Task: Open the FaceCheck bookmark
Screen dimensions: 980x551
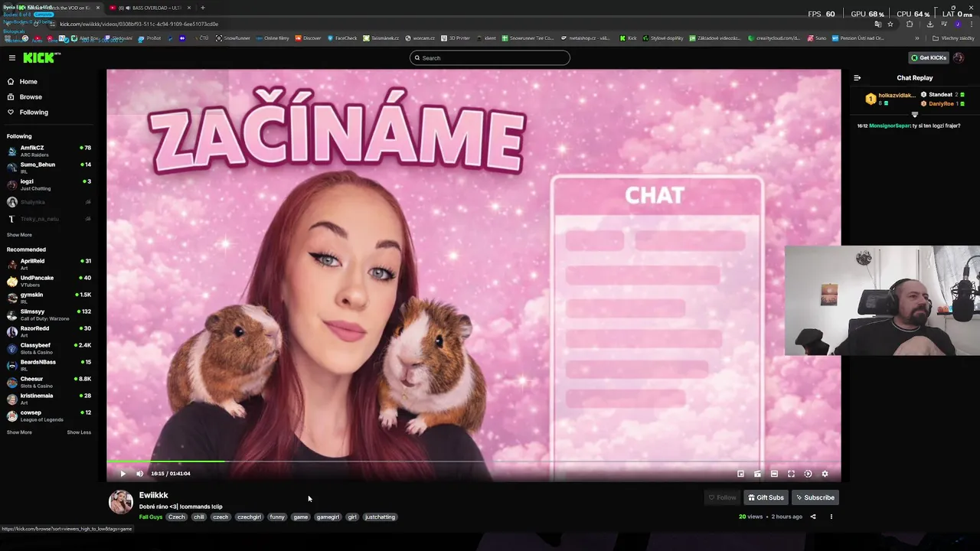Action: pyautogui.click(x=341, y=37)
